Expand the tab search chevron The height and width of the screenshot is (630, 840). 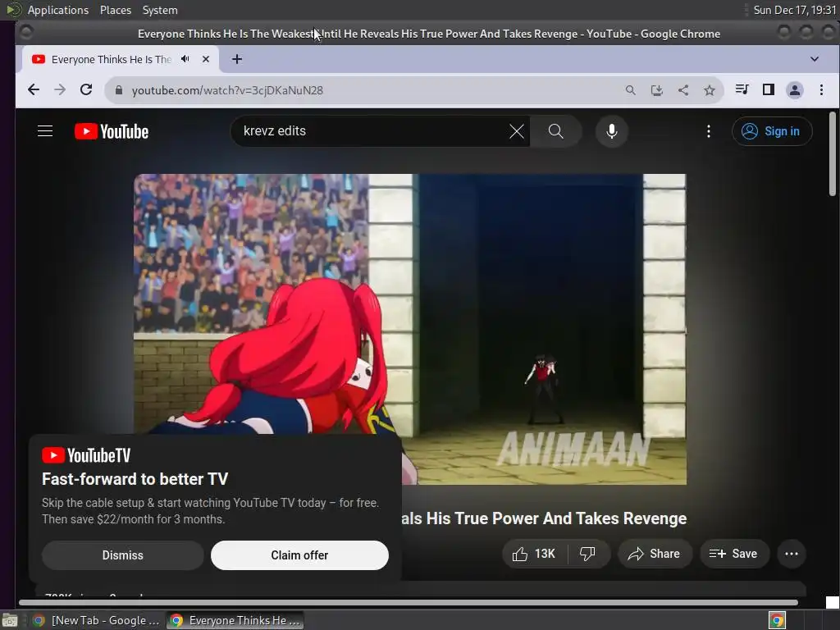pos(815,59)
